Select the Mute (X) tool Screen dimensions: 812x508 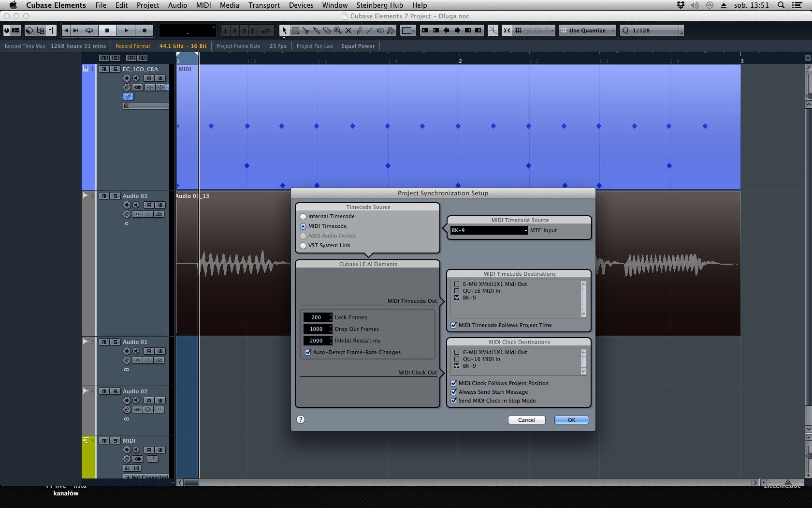pos(348,30)
